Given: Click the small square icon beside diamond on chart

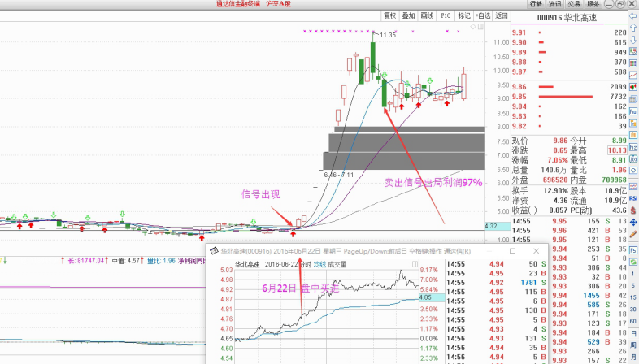Looking at the screenshot, I should point(480,27).
